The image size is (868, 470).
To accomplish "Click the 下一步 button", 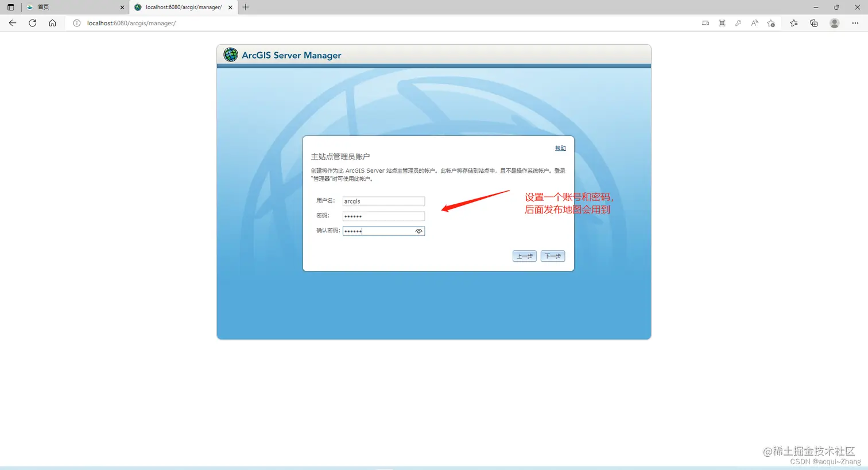I will click(553, 256).
